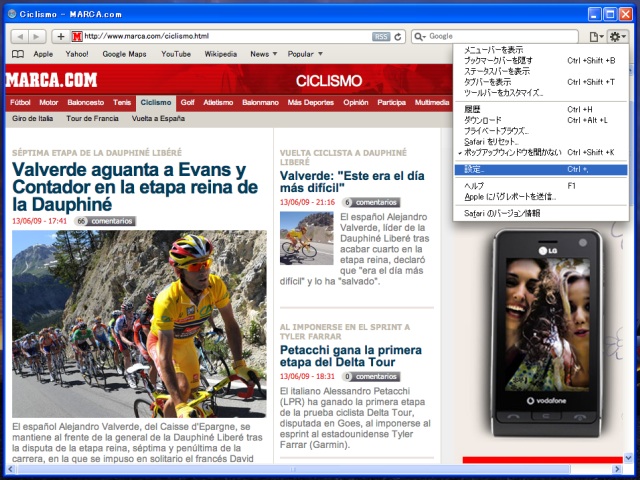
Task: Click the 0 comentarios badge
Action: coord(371,376)
